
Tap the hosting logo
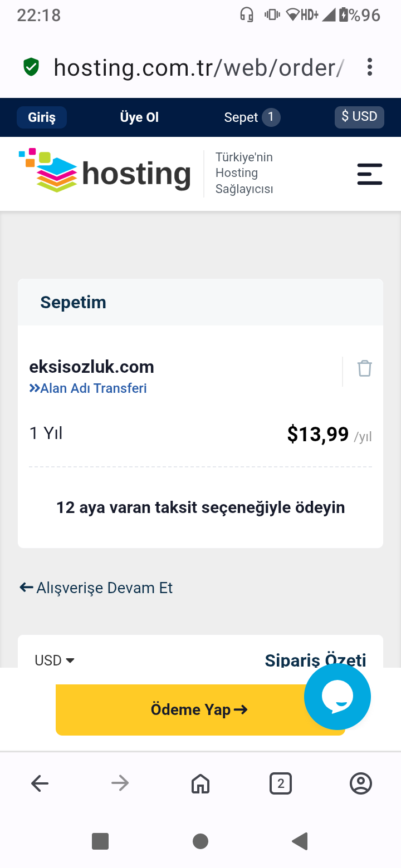[105, 172]
